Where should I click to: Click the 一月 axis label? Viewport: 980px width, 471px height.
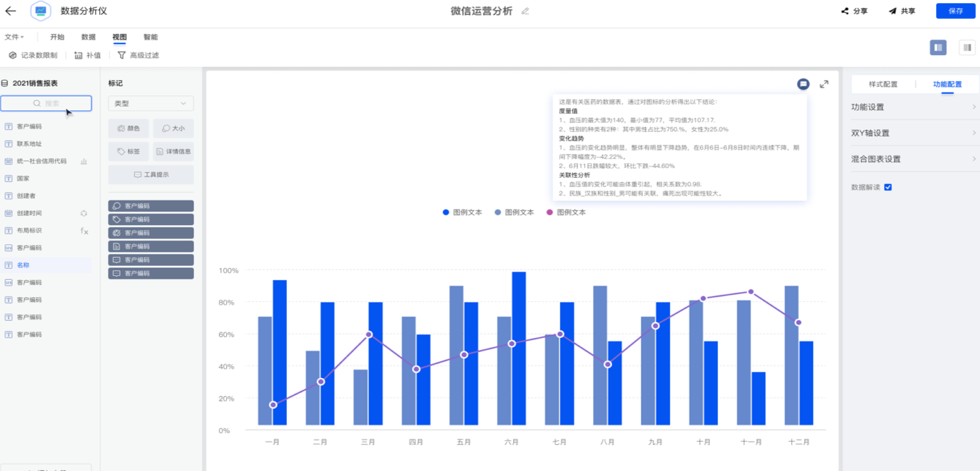pyautogui.click(x=272, y=442)
